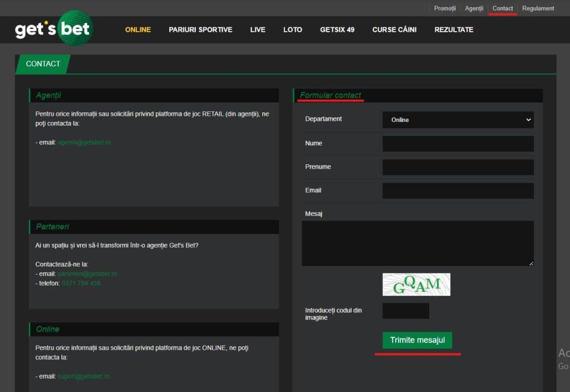Click the Departament label
This screenshot has height=392, width=570.
coord(323,119)
